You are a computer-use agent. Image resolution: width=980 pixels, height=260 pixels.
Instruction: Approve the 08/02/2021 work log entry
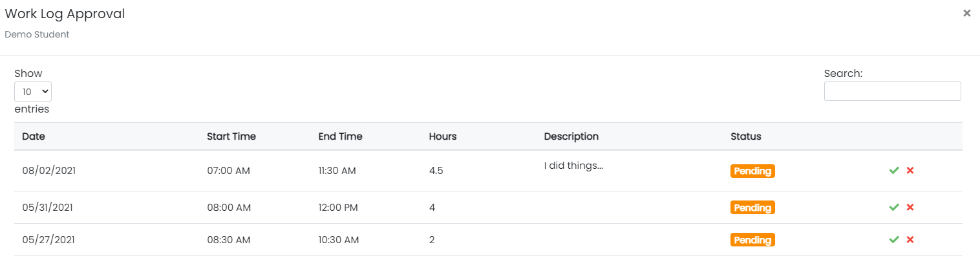[x=894, y=170]
